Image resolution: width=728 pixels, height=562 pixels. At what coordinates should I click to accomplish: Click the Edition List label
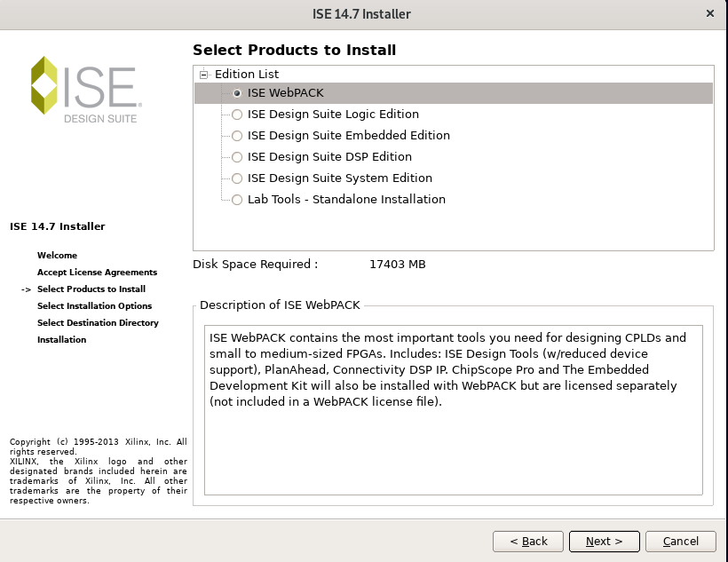[247, 75]
